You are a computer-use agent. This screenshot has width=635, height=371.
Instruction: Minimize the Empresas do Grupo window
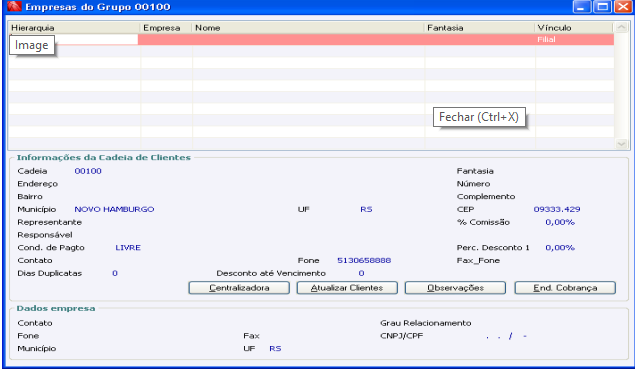click(582, 6)
